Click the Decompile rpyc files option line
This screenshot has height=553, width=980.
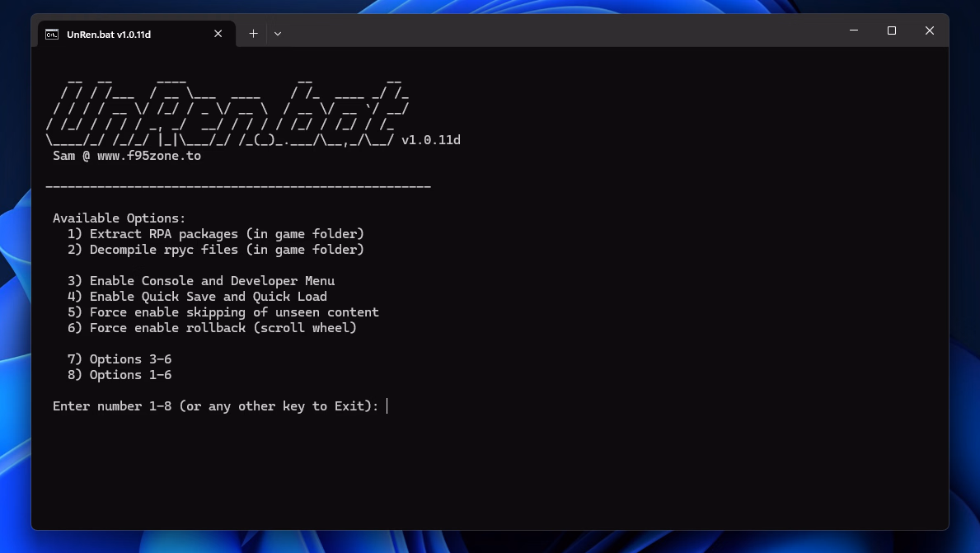[x=215, y=250]
